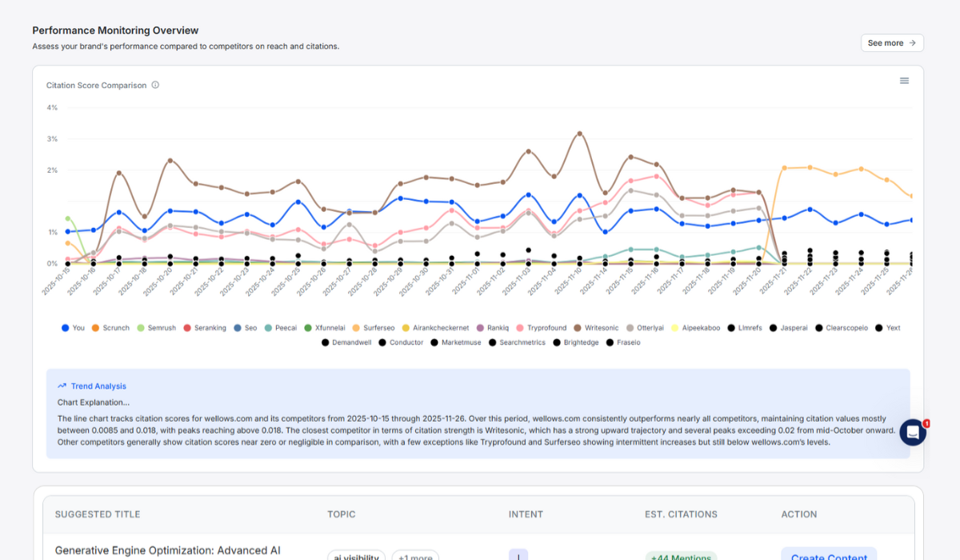The height and width of the screenshot is (560, 960).
Task: Click Semrush legend marker
Action: (142, 328)
